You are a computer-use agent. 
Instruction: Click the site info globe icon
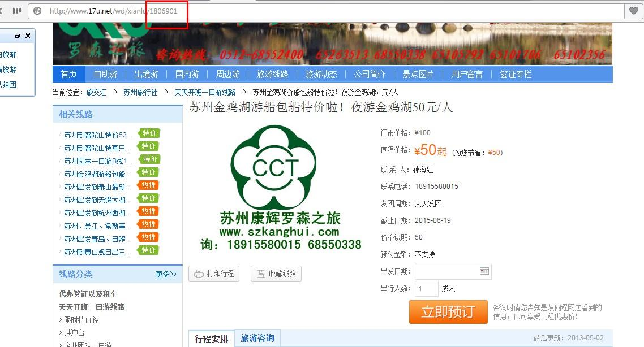pos(37,11)
